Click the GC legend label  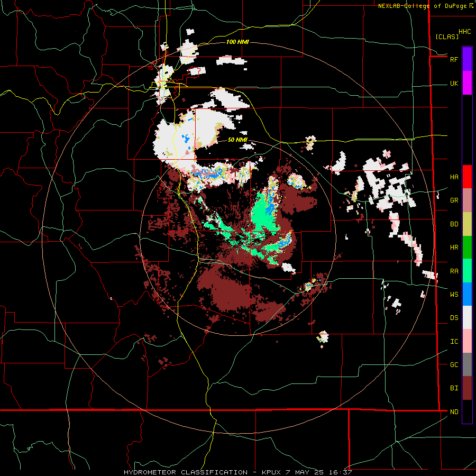tap(454, 365)
